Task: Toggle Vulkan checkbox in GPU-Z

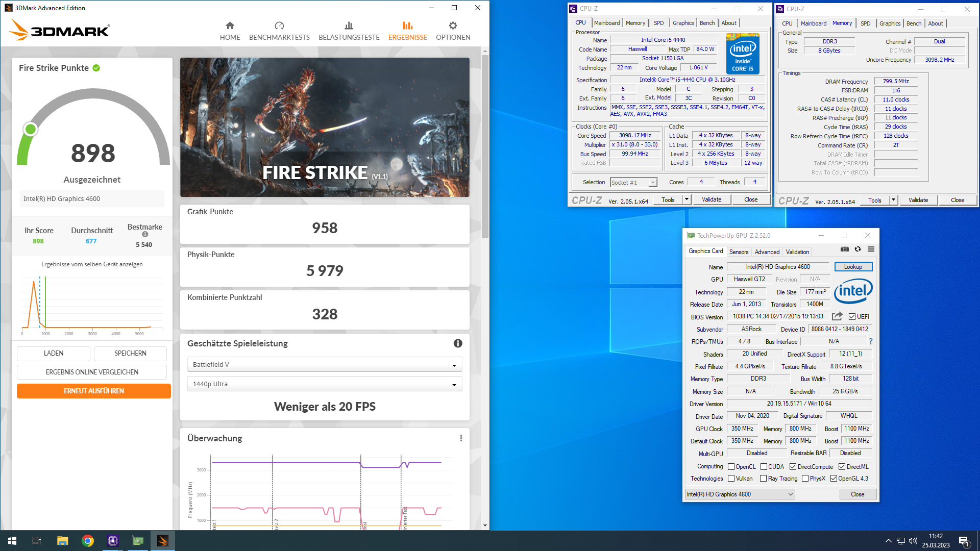Action: 731,479
